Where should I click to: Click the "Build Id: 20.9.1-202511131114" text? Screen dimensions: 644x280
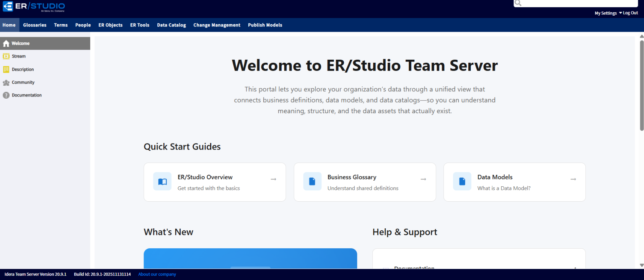click(x=103, y=274)
